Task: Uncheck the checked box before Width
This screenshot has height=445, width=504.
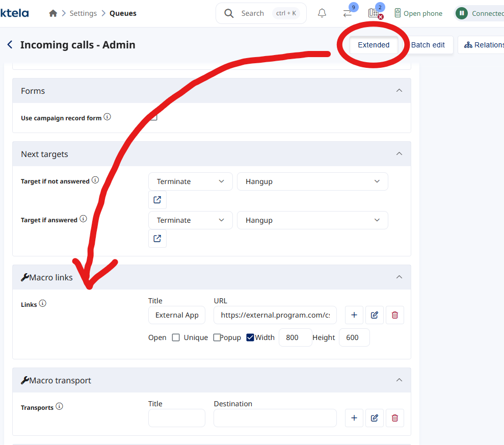Action: point(250,337)
